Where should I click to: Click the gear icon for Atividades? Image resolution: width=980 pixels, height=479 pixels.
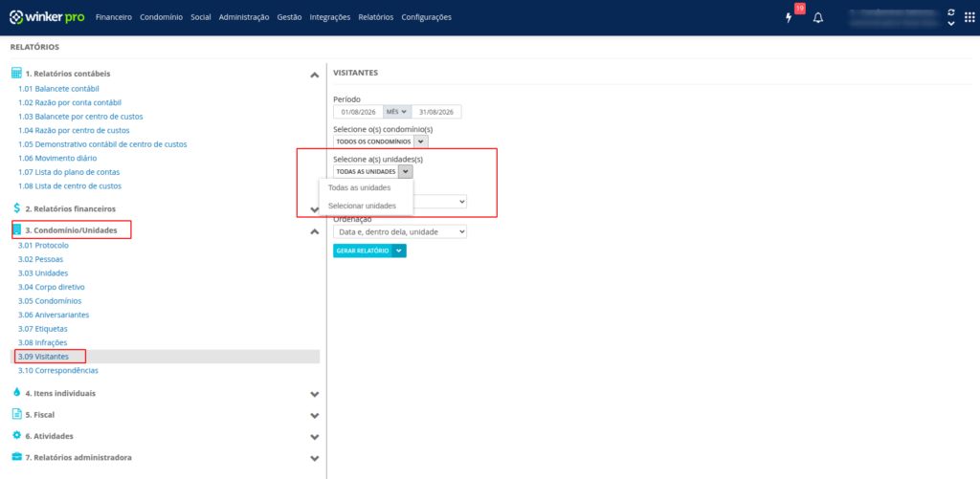(x=17, y=435)
